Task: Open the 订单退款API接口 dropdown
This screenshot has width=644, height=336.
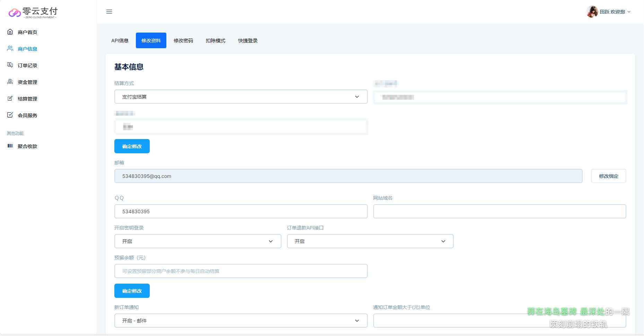Action: pyautogui.click(x=370, y=241)
